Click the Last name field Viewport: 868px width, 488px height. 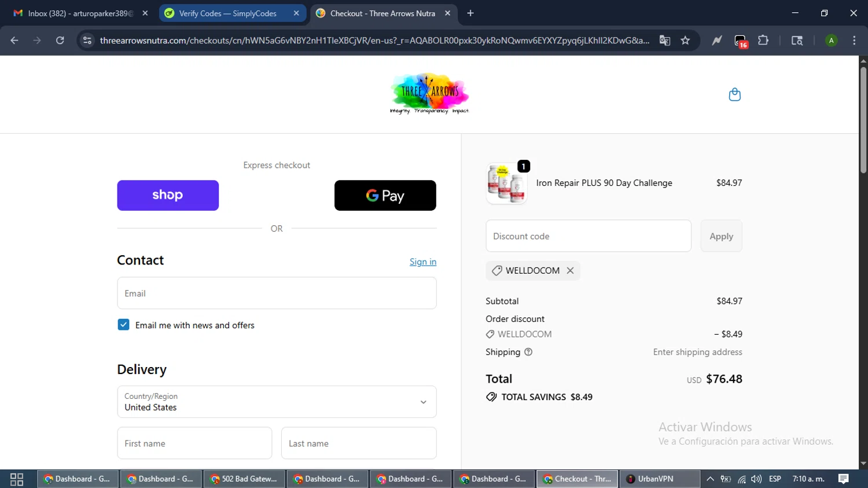(x=359, y=443)
